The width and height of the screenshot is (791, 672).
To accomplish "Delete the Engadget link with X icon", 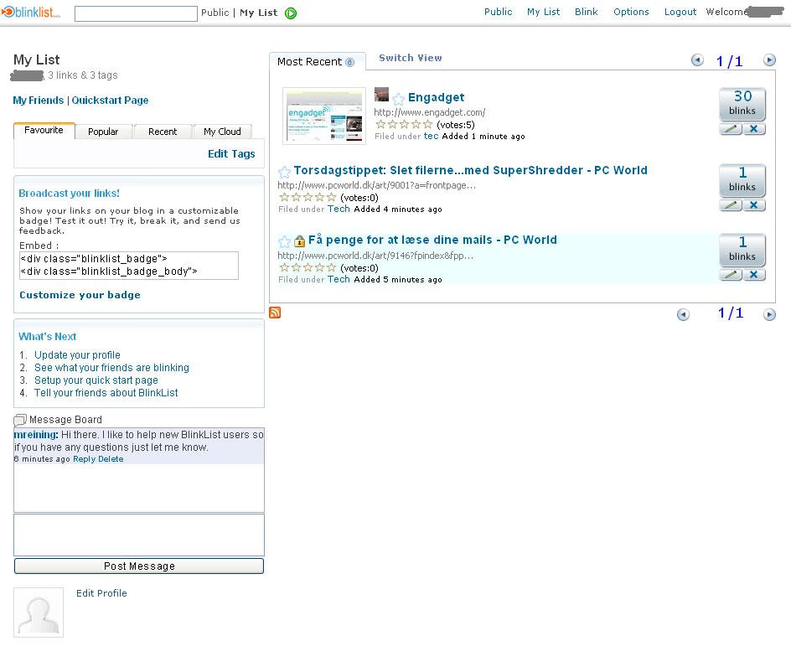I will [753, 129].
